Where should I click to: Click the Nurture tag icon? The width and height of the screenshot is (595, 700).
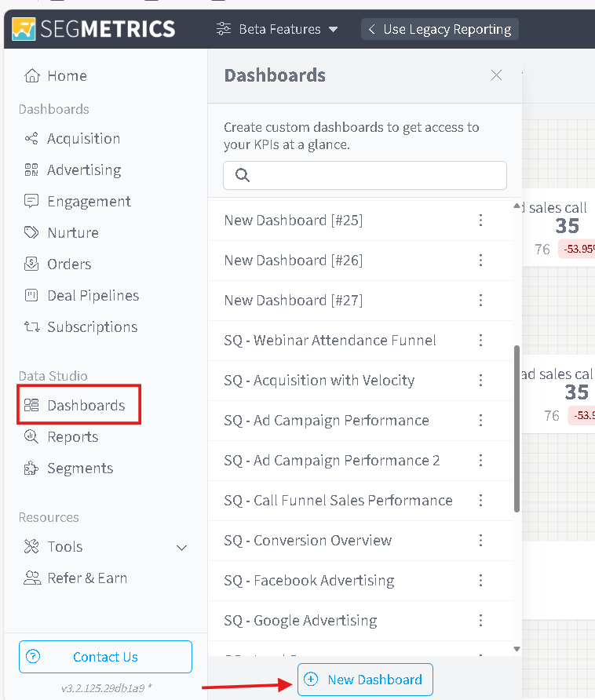coord(31,233)
